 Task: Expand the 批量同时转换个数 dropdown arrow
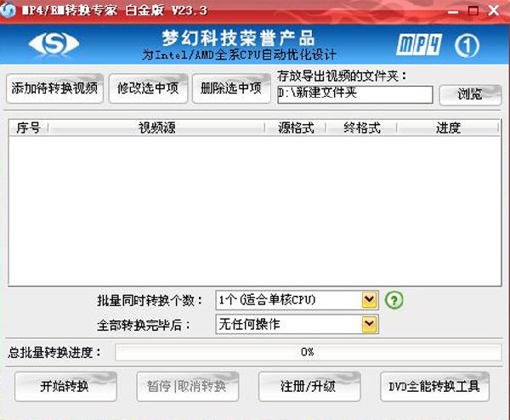tap(370, 299)
